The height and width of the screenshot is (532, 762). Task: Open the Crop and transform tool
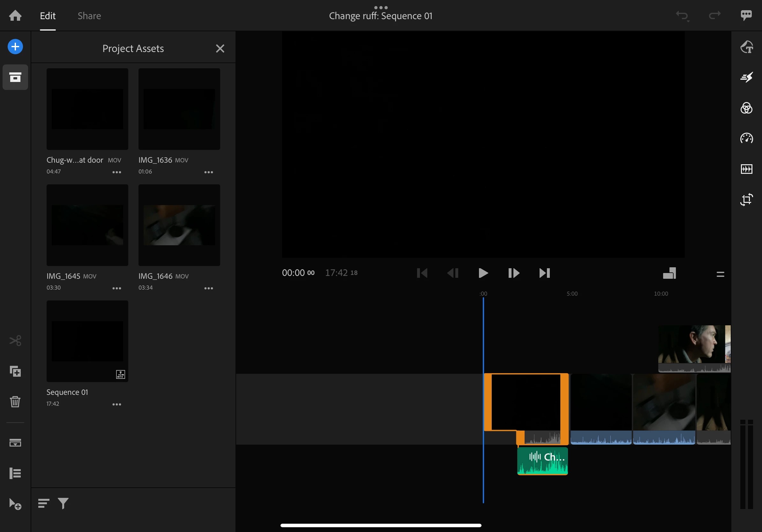[746, 200]
